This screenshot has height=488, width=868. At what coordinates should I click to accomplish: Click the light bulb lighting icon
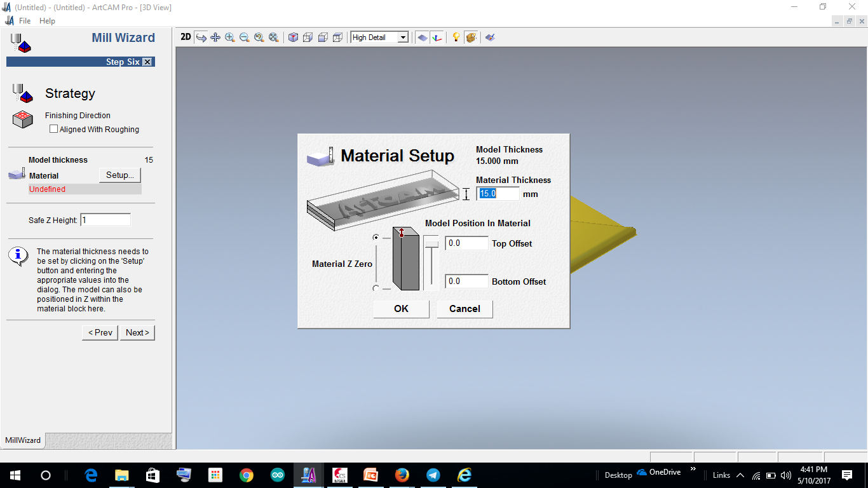[456, 37]
